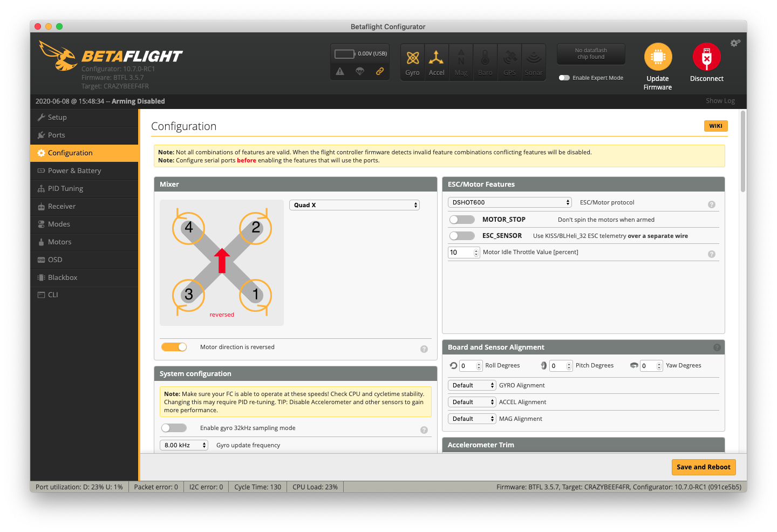Click the Gyro sensor icon

click(413, 58)
